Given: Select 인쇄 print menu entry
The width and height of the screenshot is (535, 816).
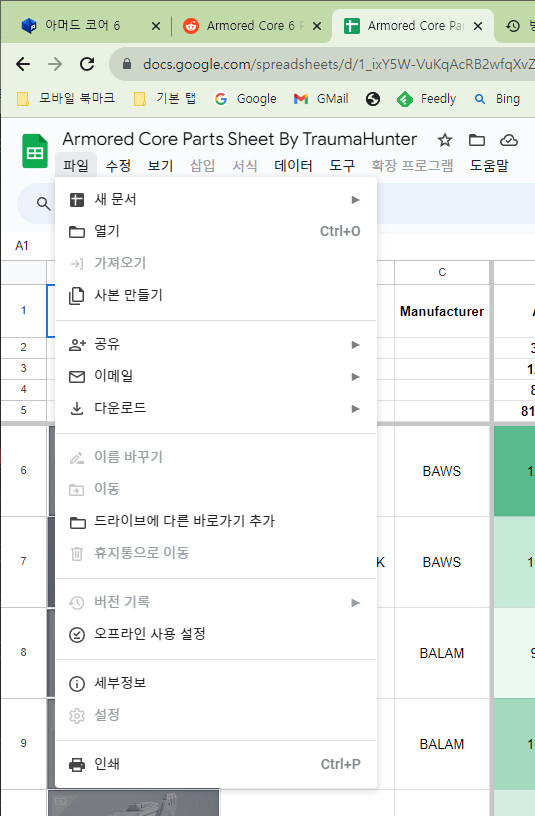Looking at the screenshot, I should [215, 764].
